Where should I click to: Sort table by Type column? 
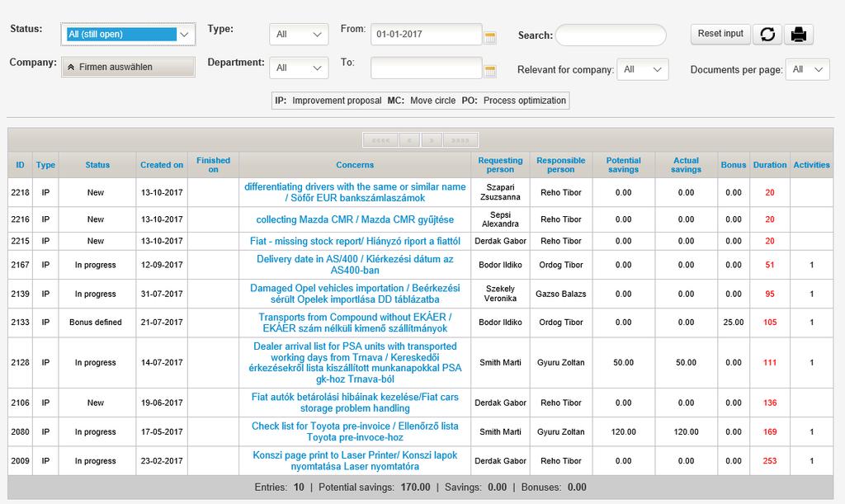click(46, 165)
